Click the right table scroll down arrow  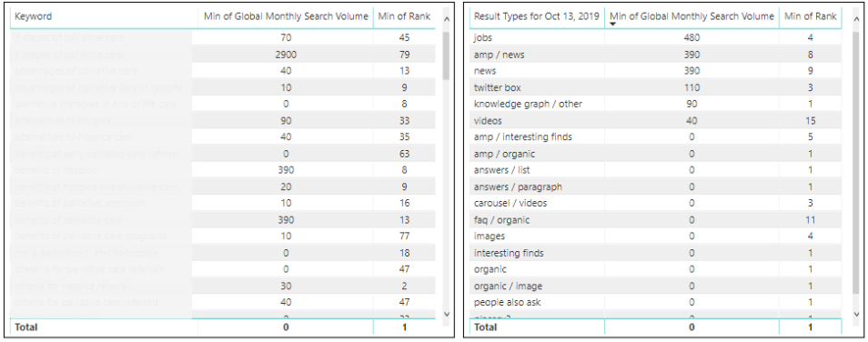[x=856, y=314]
